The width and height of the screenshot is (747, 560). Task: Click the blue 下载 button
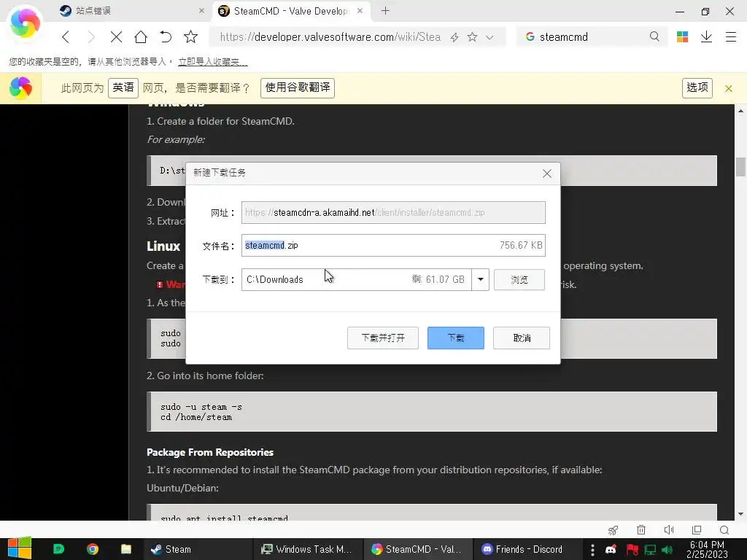(455, 338)
